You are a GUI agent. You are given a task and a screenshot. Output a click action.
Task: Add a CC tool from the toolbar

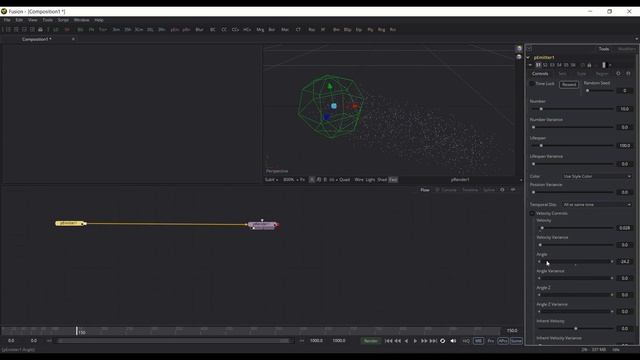pyautogui.click(x=224, y=30)
